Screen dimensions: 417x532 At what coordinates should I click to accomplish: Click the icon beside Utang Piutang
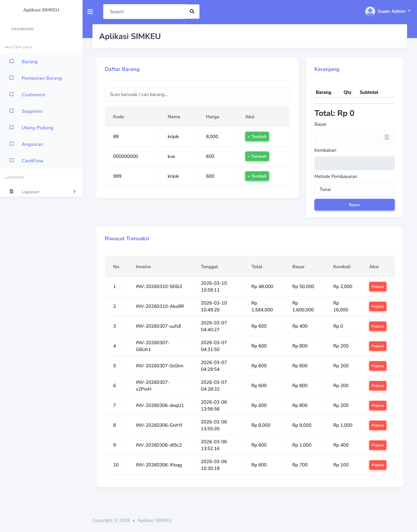[x=11, y=127]
